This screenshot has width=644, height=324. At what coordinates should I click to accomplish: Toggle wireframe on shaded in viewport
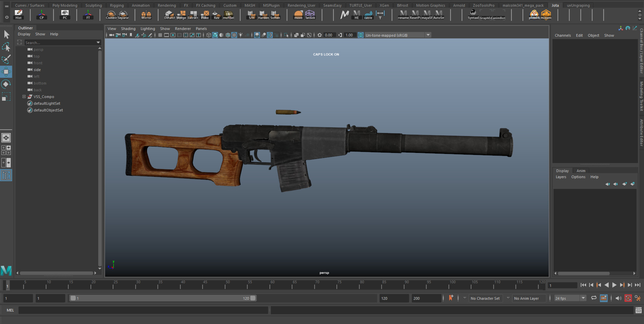(228, 35)
